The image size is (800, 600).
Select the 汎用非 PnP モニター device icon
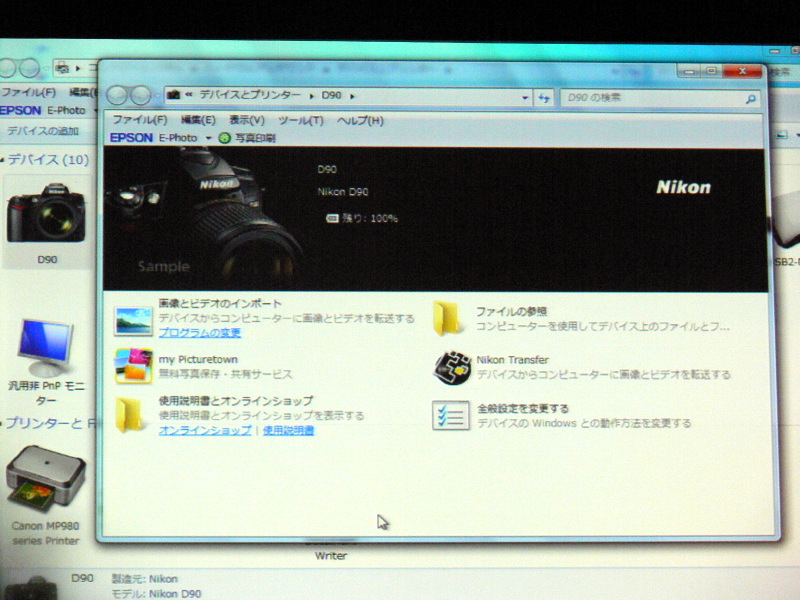[x=46, y=347]
